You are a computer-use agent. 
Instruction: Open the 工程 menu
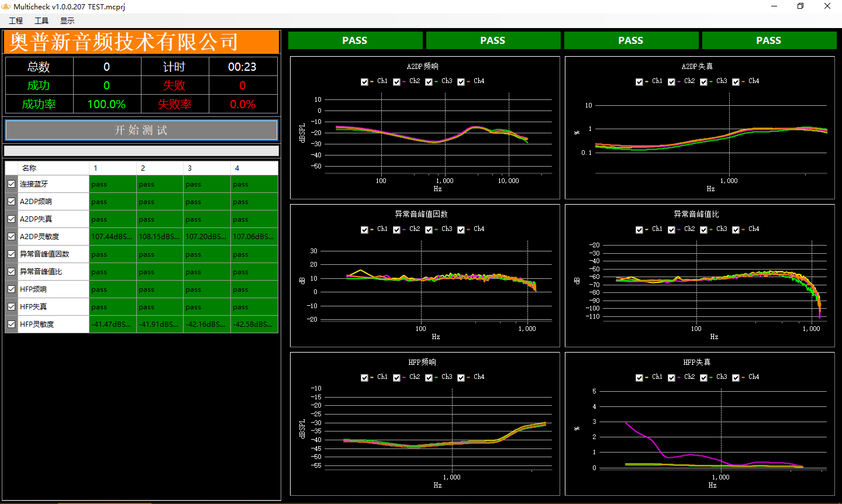(16, 21)
